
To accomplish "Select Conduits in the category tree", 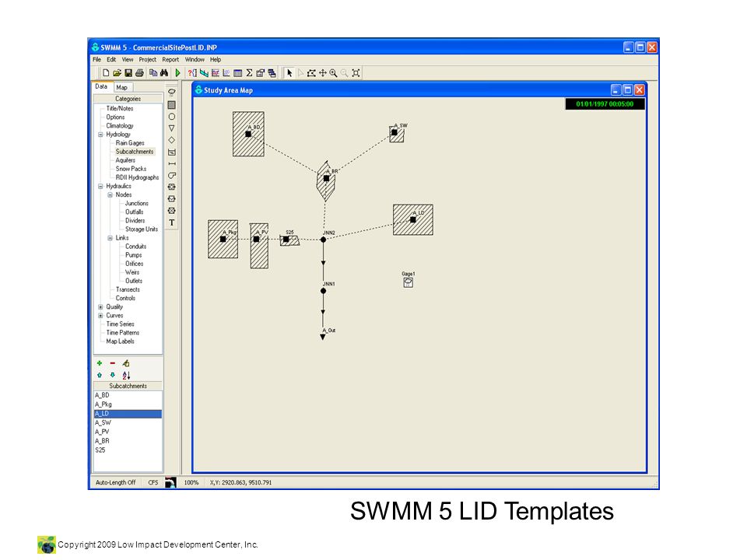I will 135,247.
